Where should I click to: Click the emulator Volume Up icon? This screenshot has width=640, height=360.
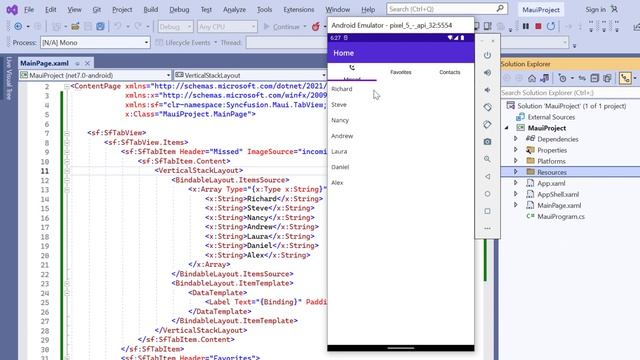(x=487, y=73)
